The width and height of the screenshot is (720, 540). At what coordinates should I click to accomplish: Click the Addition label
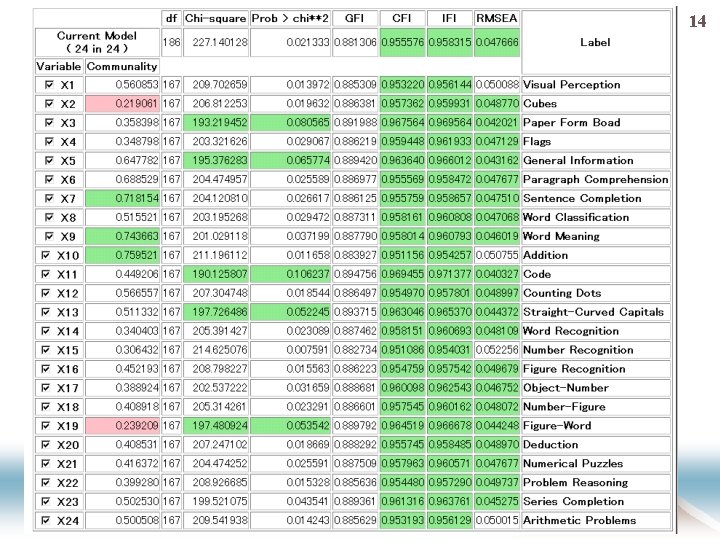point(546,255)
